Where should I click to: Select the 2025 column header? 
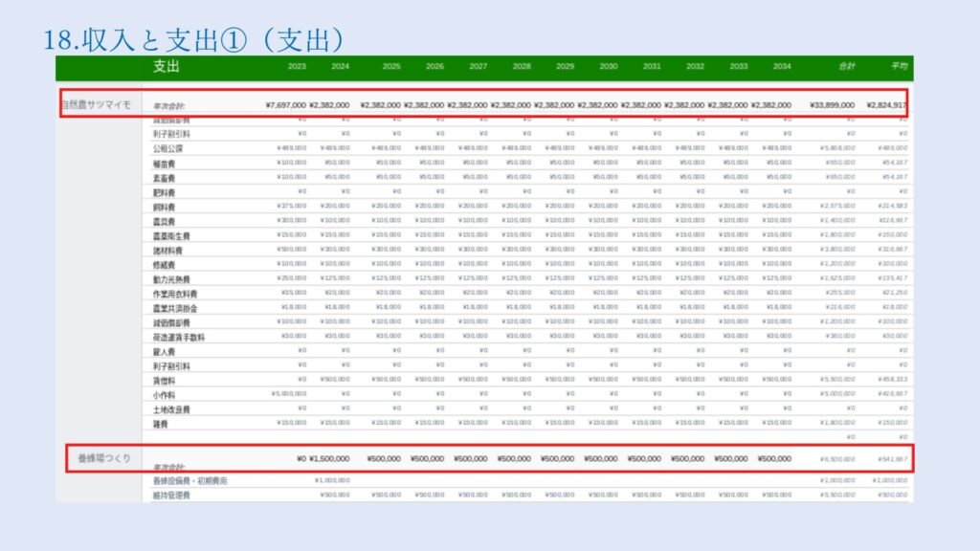(x=391, y=66)
